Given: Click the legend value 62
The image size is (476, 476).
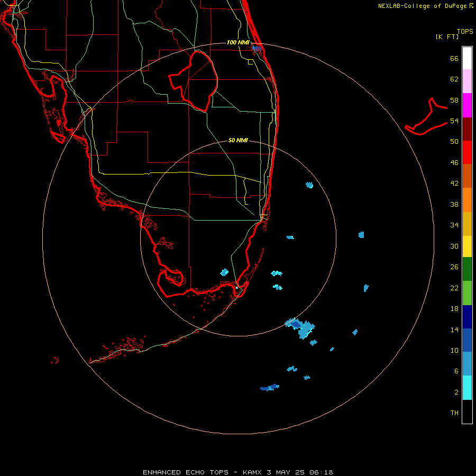Looking at the screenshot, I should (454, 79).
